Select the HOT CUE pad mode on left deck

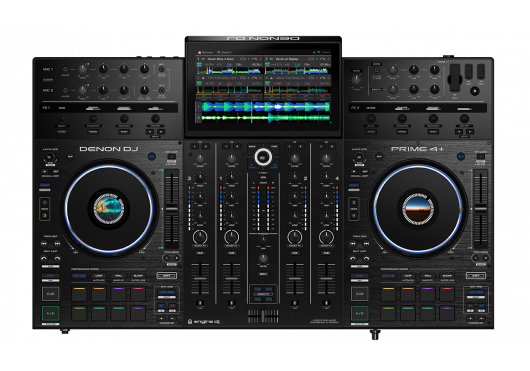(x=79, y=276)
